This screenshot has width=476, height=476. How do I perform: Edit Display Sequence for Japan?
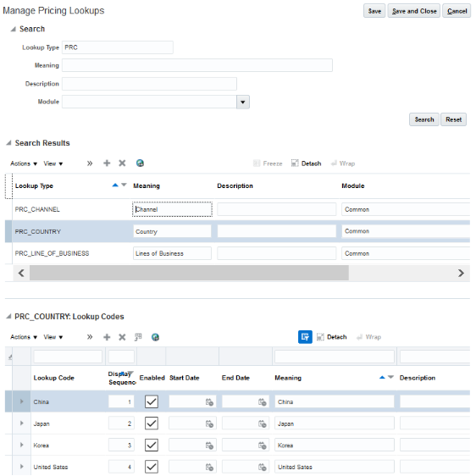point(121,423)
